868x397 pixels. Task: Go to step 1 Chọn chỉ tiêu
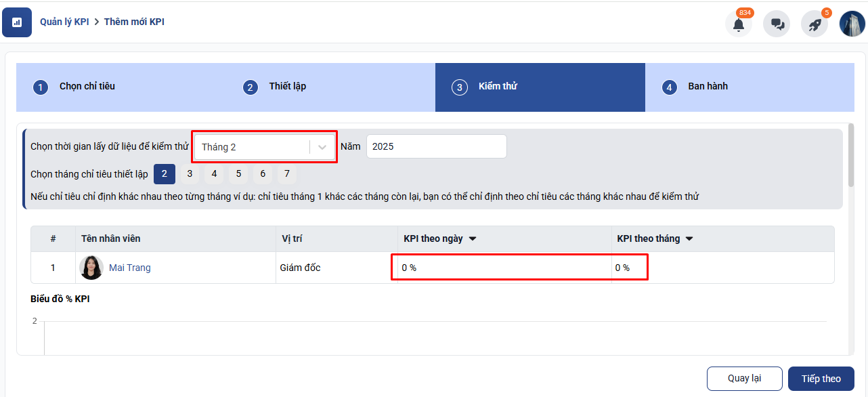[87, 87]
